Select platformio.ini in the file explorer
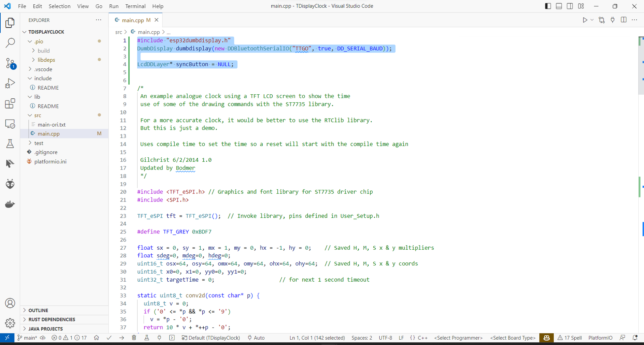 pos(50,161)
